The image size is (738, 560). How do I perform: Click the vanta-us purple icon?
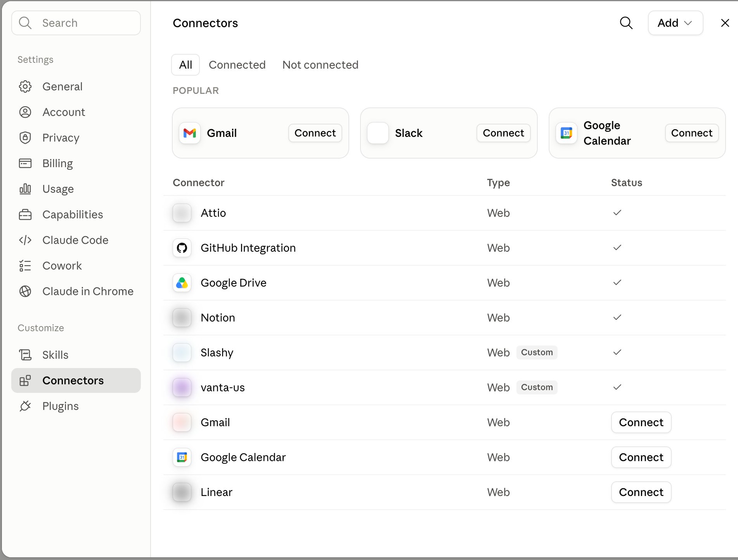point(182,387)
